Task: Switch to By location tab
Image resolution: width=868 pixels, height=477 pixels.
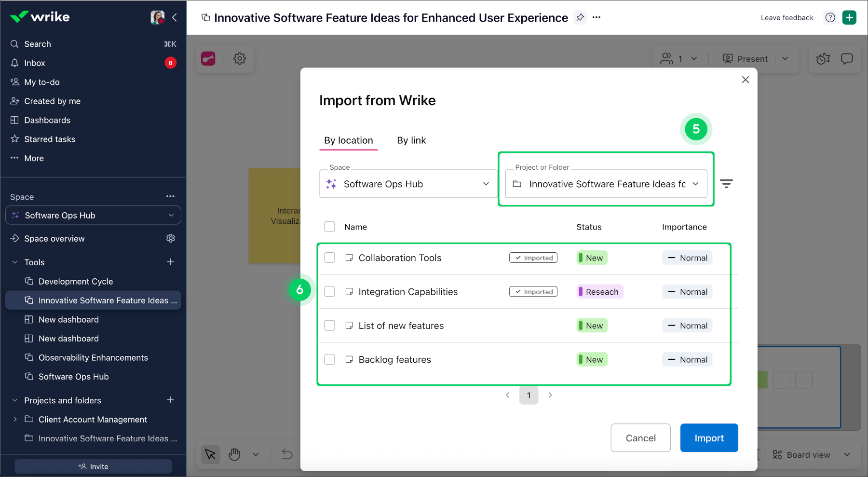Action: coord(349,140)
